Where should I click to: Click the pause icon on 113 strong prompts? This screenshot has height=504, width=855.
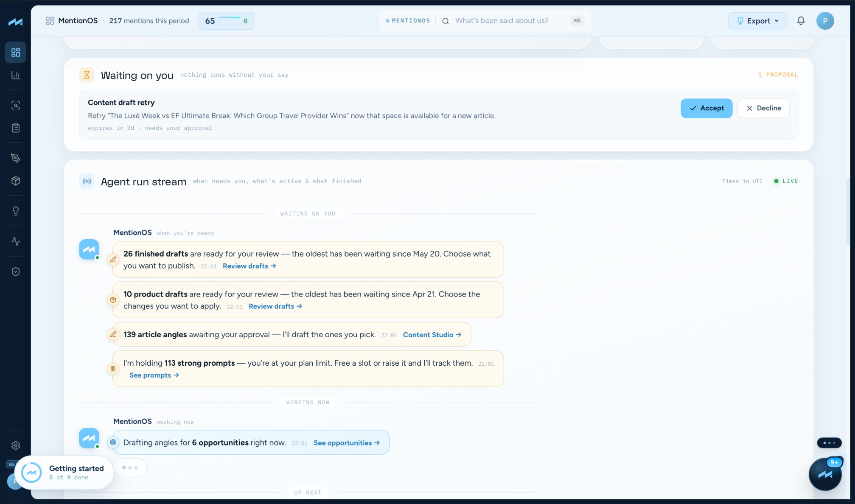[113, 369]
